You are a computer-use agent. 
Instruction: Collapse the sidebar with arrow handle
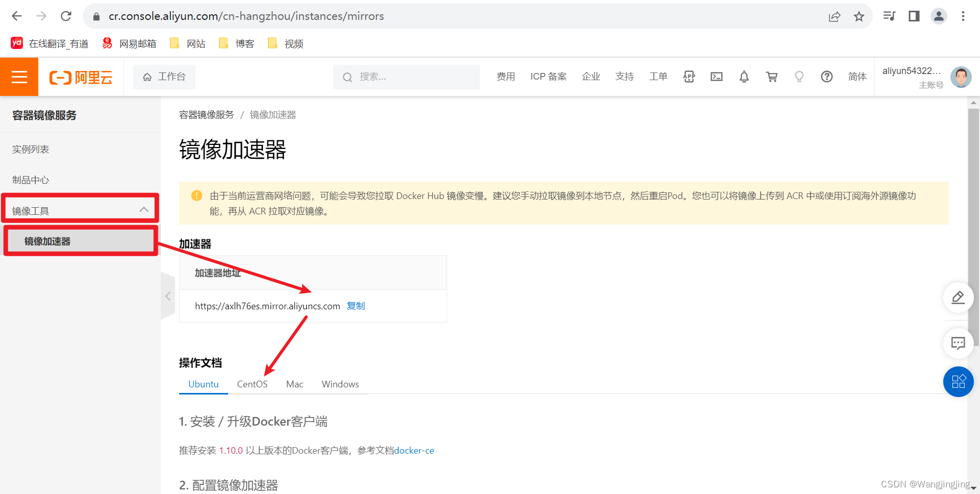pyautogui.click(x=168, y=296)
